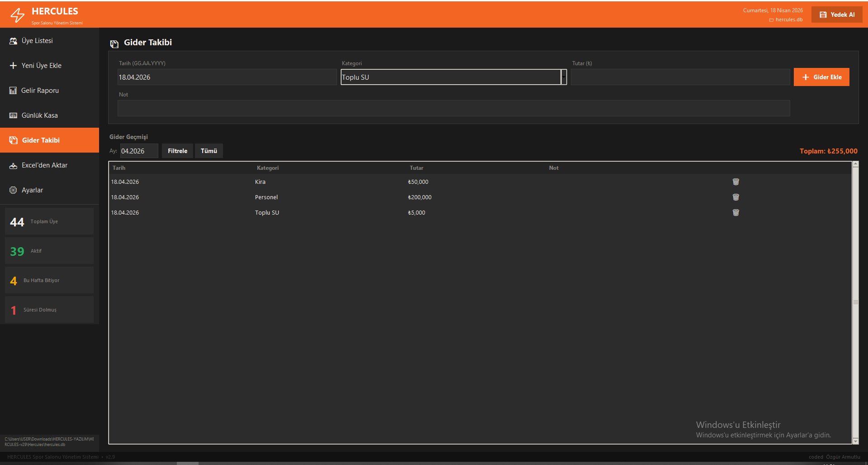Expand the Kategori dropdown arrow
The image size is (868, 465).
click(x=564, y=77)
